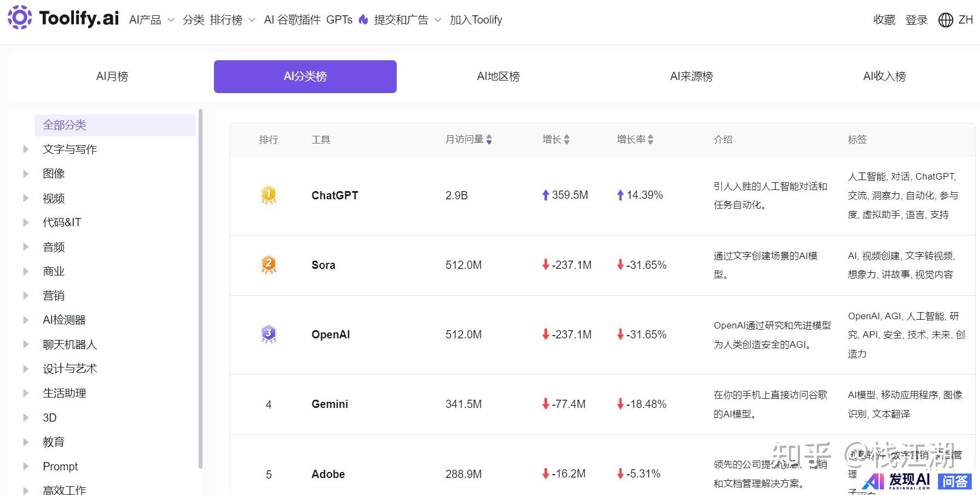
Task: Switch to the AI收入榜 tab
Action: (x=885, y=77)
